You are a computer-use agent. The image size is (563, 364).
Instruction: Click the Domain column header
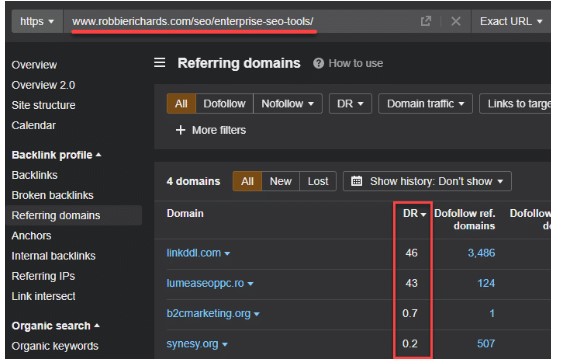[x=185, y=214]
